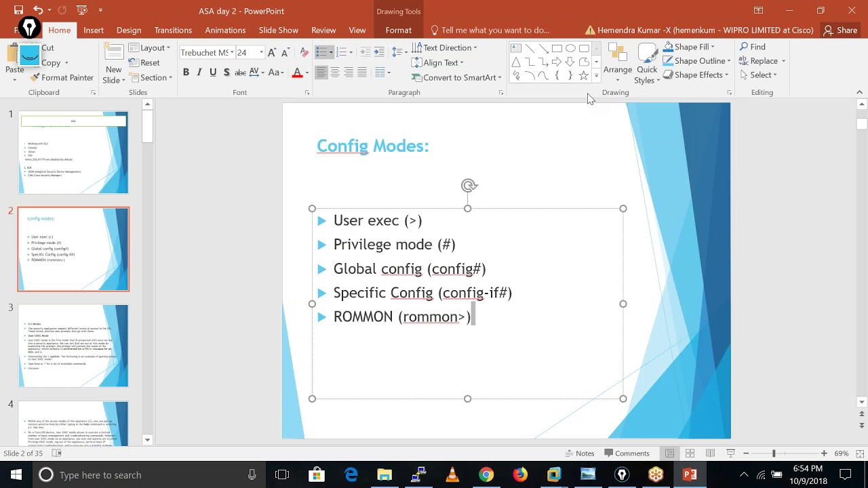Viewport: 868px width, 488px height.
Task: Switch to Reading View in status bar
Action: point(710,453)
